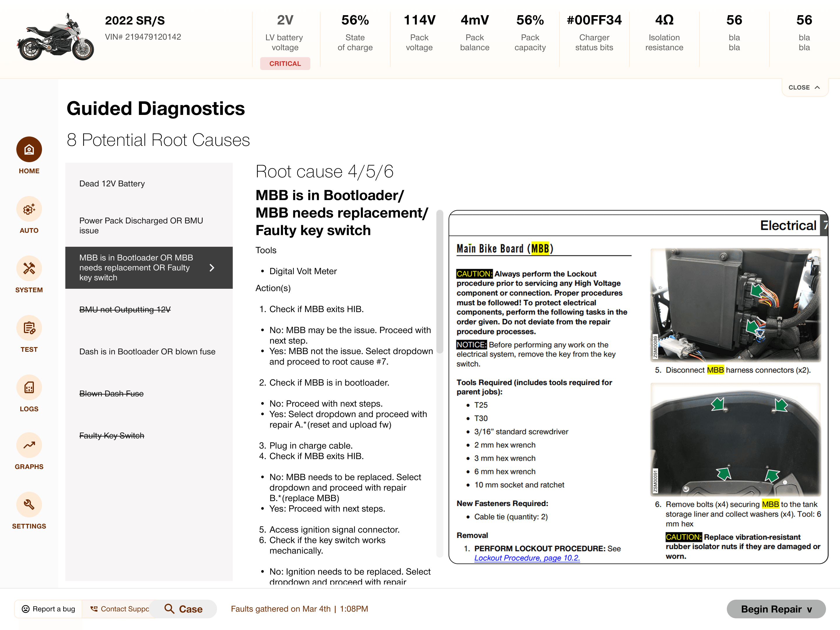Viewport: 840px width, 630px height.
Task: Select the System tools icon
Action: (x=29, y=269)
